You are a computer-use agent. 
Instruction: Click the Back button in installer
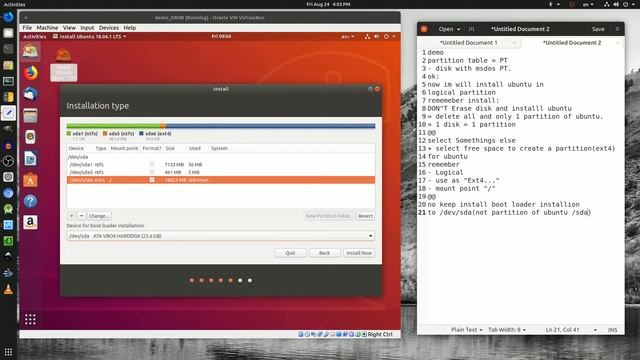pos(324,253)
